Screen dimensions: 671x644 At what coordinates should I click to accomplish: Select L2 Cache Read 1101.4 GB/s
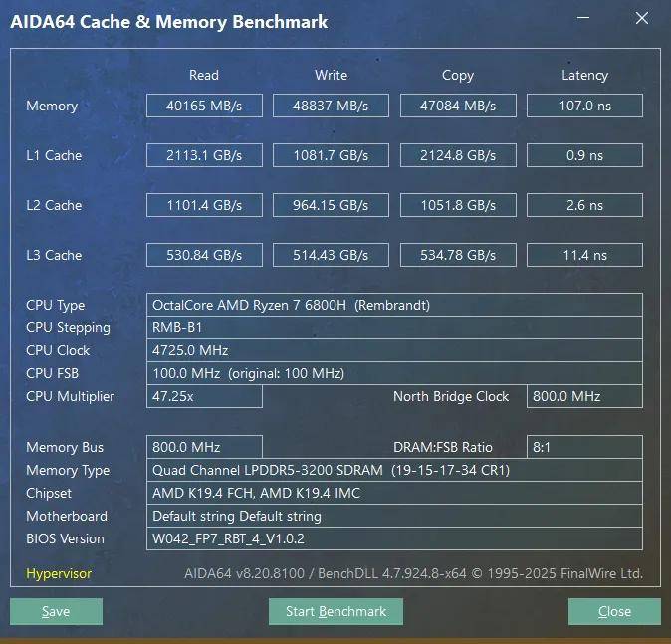pos(204,205)
